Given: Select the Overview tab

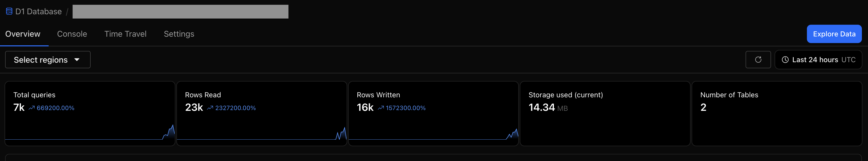Looking at the screenshot, I should pos(23,34).
